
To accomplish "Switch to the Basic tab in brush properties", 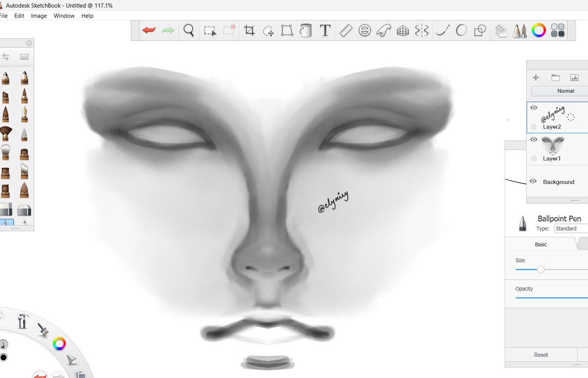I will [541, 244].
